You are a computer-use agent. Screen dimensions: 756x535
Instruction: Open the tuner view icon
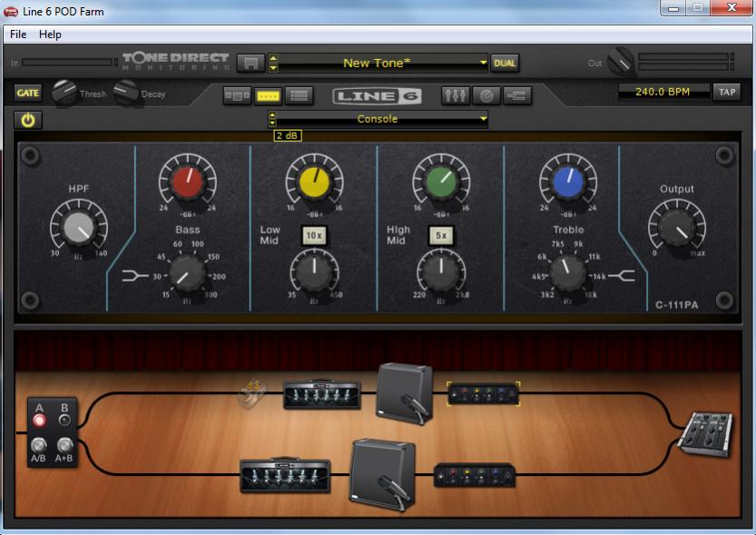(486, 95)
